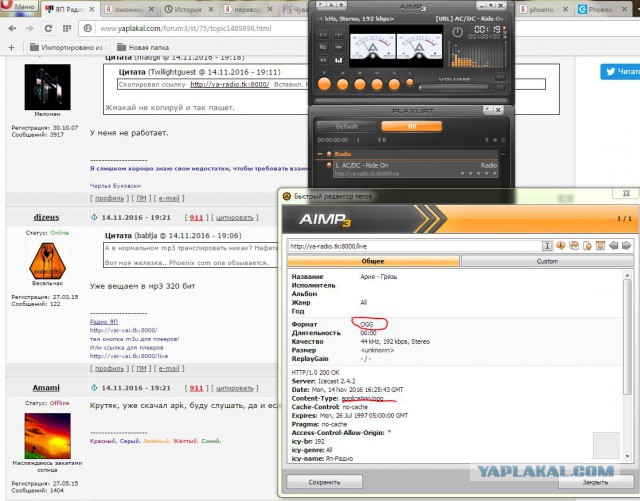
Task: Switch to the 'омоним' browser tab
Action: pos(129,9)
